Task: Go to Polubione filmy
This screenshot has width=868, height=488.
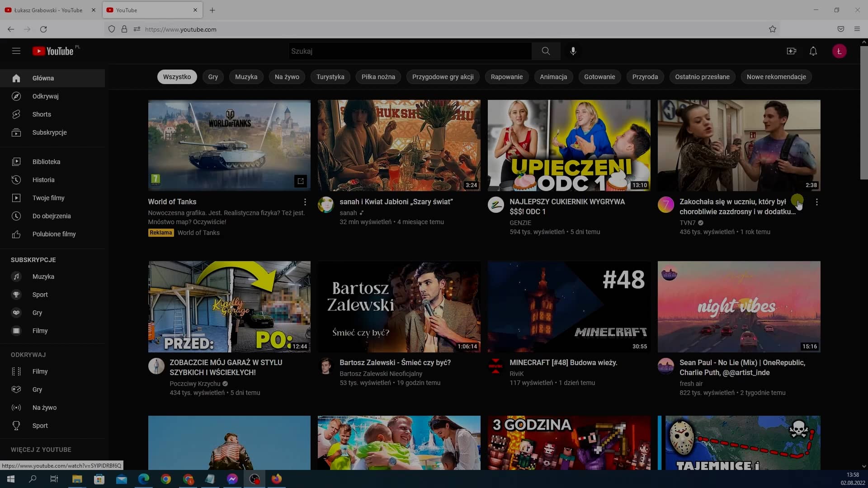Action: click(54, 234)
